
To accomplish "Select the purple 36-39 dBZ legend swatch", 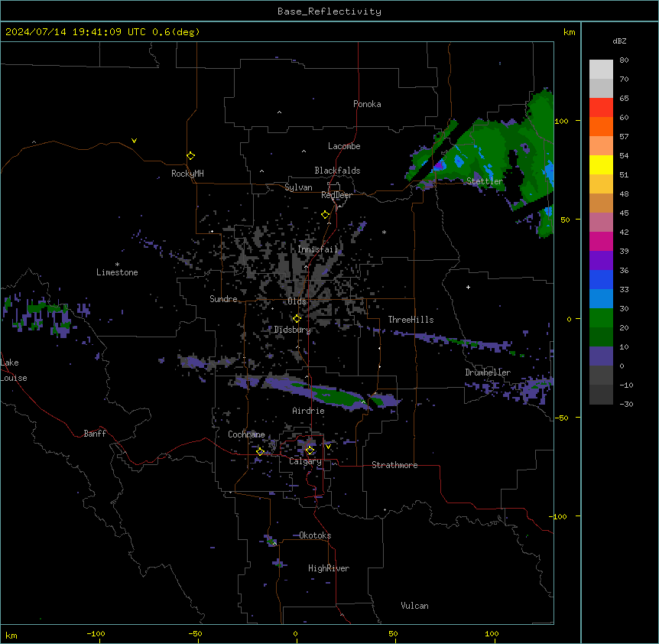I will click(x=601, y=260).
